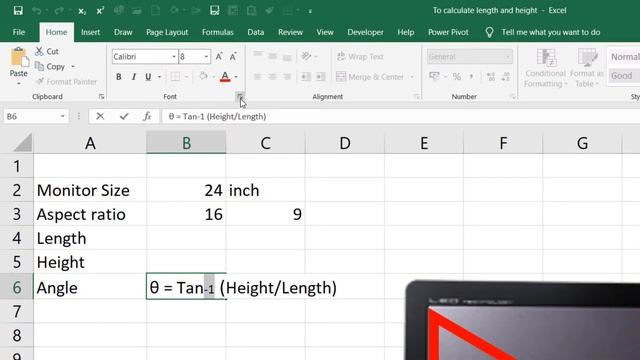Toggle underline formatting
Viewport: 640px width, 360px height.
(148, 77)
